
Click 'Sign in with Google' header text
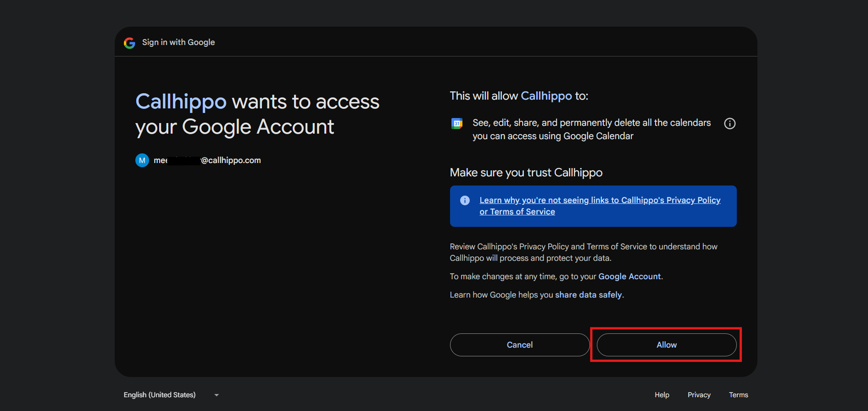coord(178,42)
